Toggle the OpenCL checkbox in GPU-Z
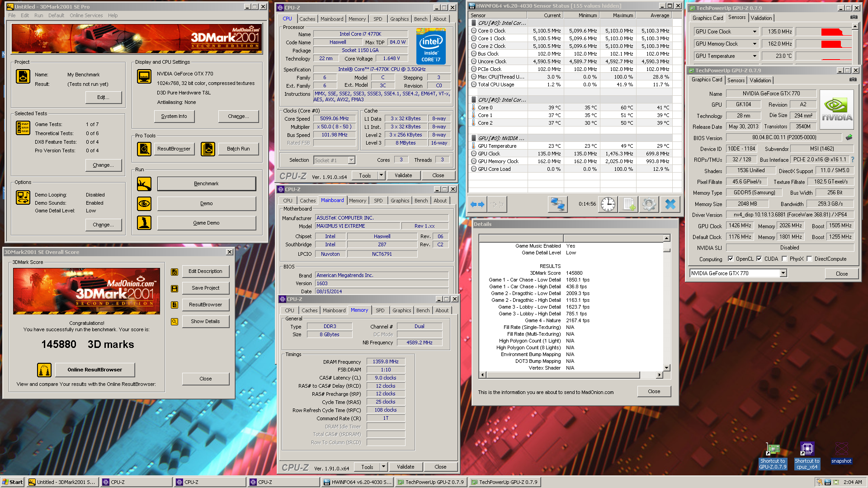Viewport: 868px width, 488px height. [x=731, y=259]
